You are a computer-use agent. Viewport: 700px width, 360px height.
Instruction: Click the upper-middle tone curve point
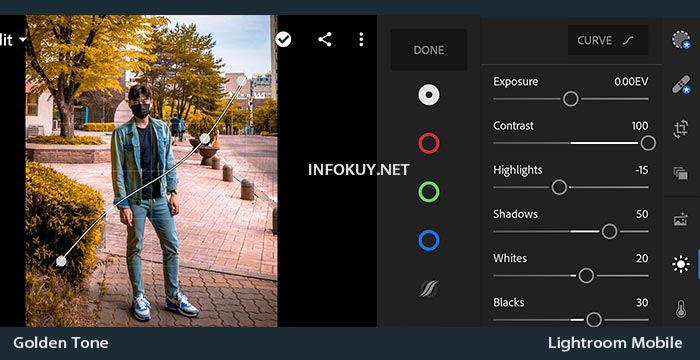pos(204,138)
